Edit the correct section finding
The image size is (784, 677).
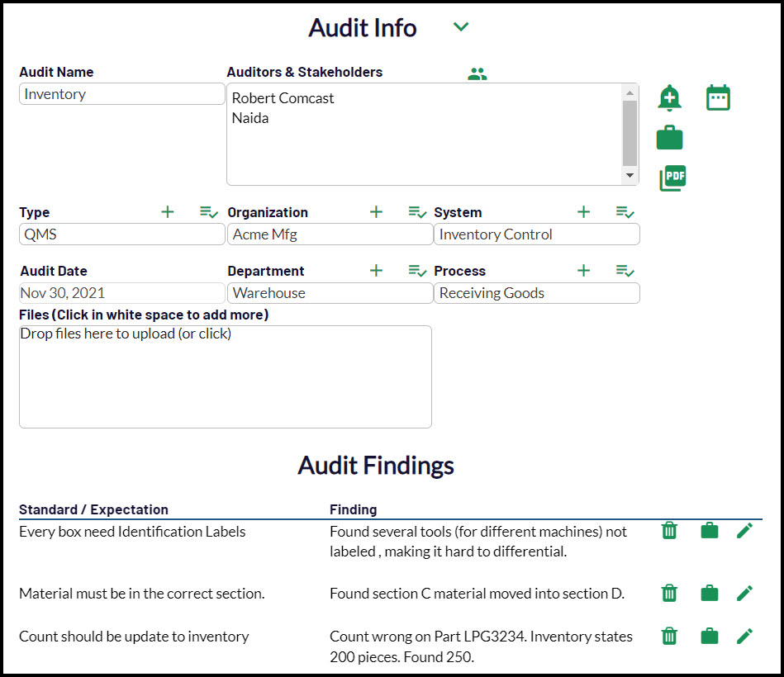point(744,593)
